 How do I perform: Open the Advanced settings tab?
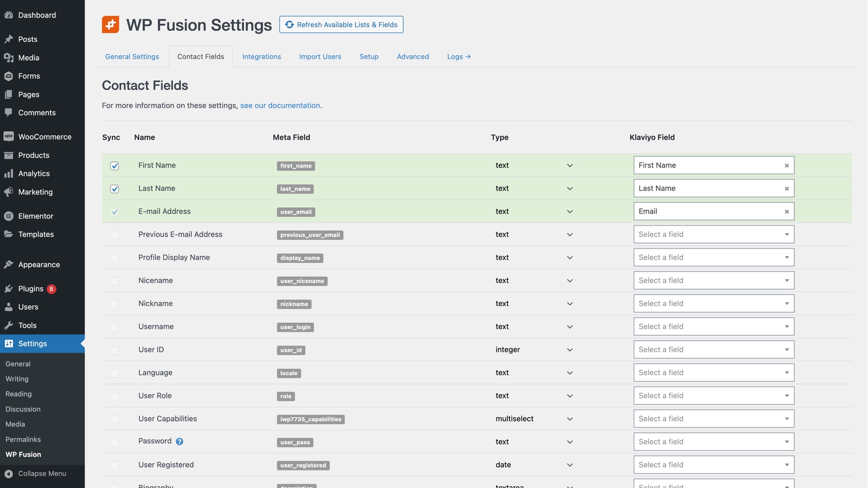413,56
